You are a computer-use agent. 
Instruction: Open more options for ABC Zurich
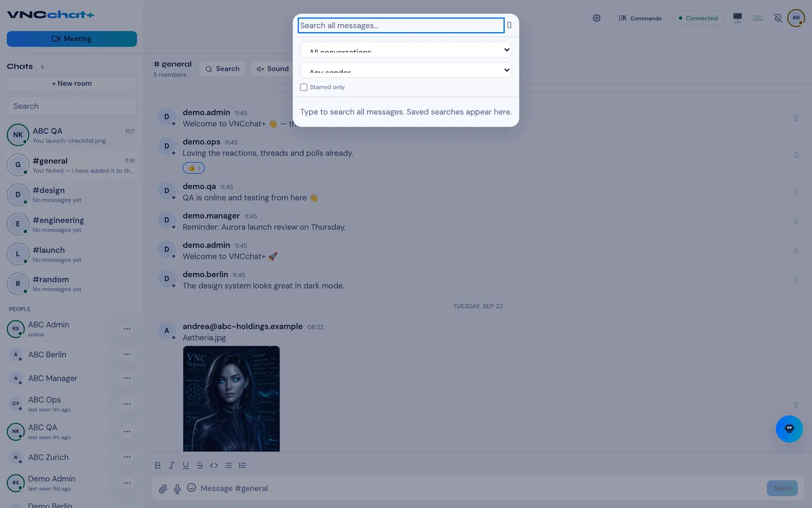click(x=127, y=457)
